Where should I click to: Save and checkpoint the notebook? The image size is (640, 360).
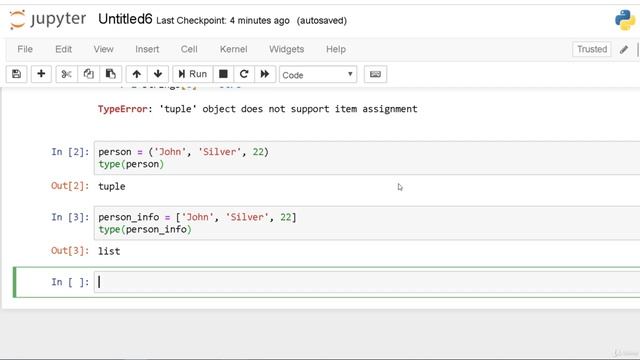click(16, 74)
